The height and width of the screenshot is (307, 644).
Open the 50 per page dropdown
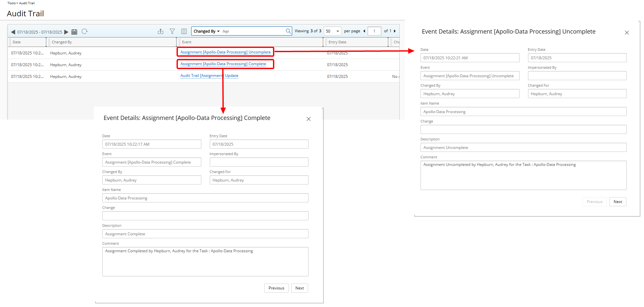pos(332,31)
